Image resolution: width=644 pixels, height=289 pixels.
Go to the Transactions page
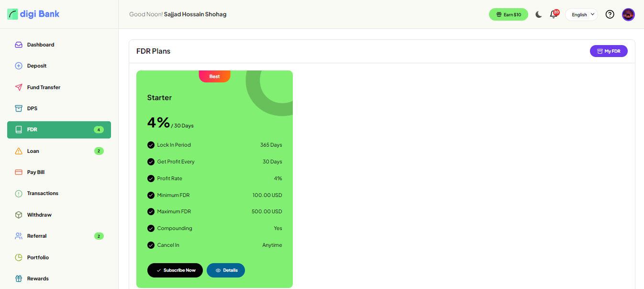click(43, 193)
